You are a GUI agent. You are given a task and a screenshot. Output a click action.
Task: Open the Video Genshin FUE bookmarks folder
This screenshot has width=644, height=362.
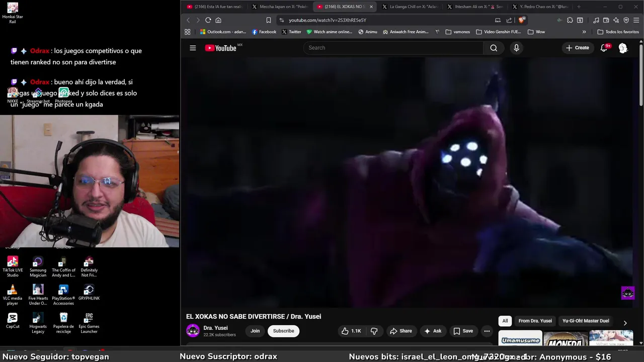498,32
